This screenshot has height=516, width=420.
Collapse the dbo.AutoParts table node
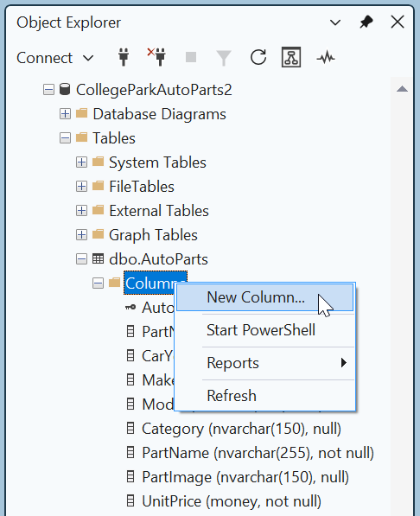(81, 259)
